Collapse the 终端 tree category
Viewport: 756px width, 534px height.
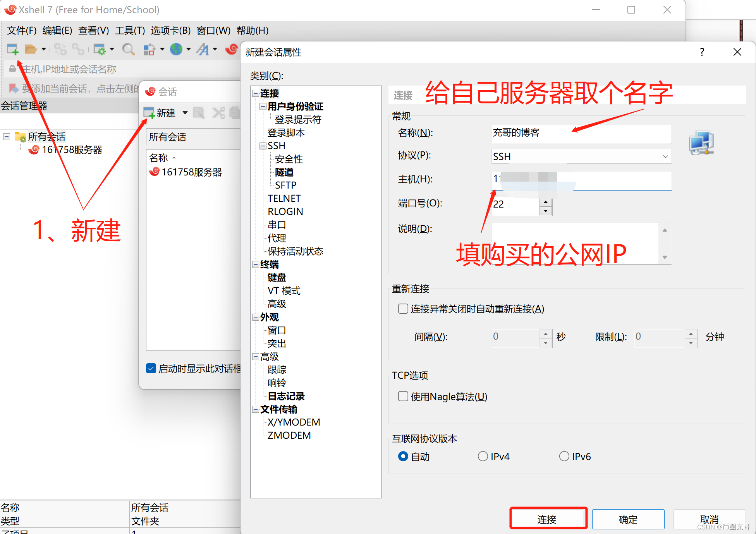(x=256, y=264)
